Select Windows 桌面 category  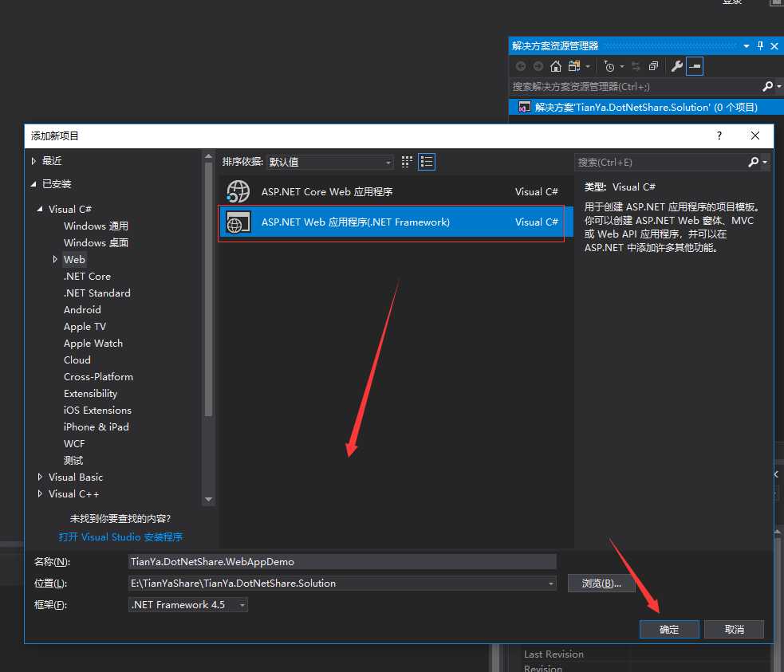click(96, 242)
